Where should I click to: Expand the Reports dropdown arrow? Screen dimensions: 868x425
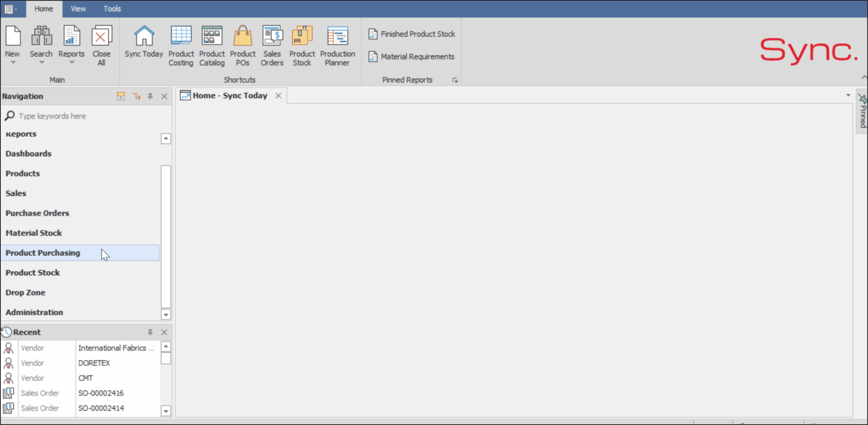(x=72, y=62)
